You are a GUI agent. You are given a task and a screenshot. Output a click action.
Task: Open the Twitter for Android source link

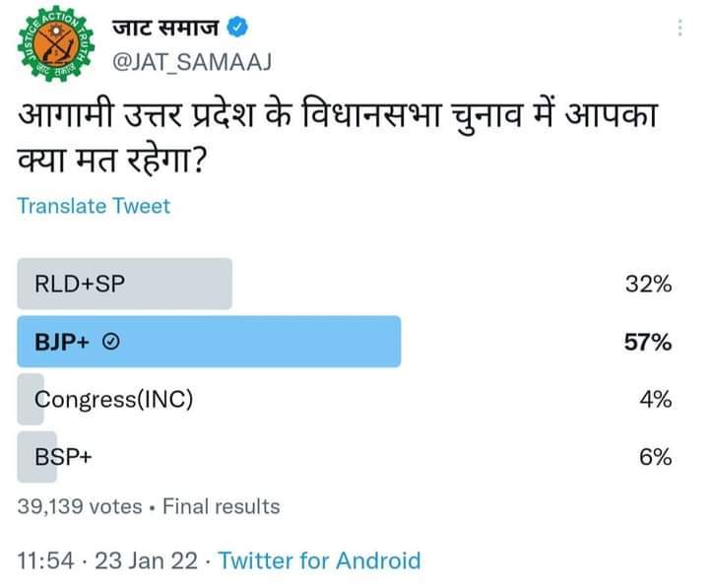[319, 560]
